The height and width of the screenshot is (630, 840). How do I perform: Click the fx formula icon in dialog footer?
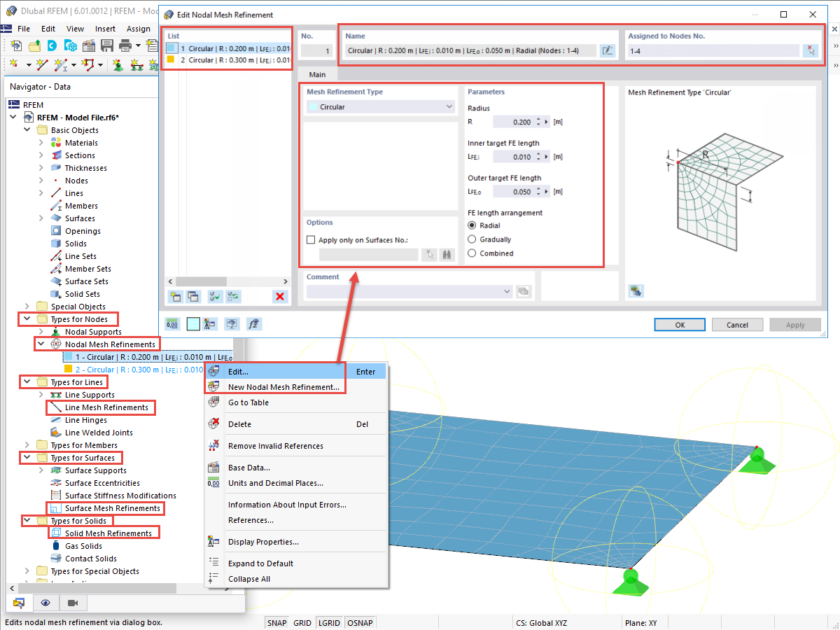[x=254, y=324]
